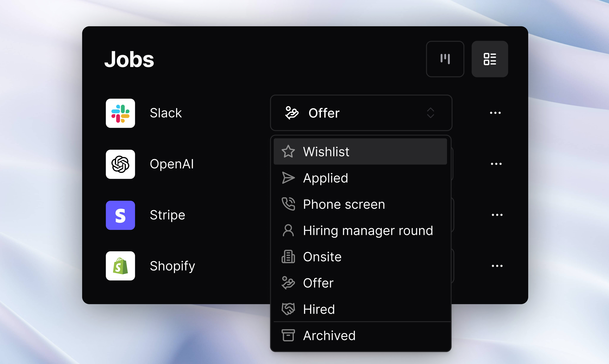The height and width of the screenshot is (364, 609).
Task: Click the Stripe logo icon
Action: [120, 215]
